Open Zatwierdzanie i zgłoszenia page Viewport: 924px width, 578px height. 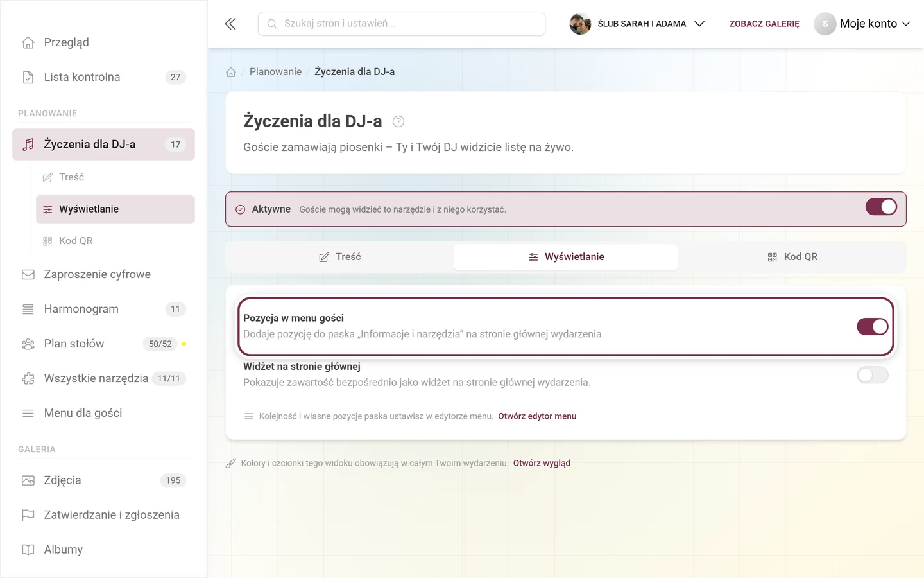pyautogui.click(x=103, y=515)
